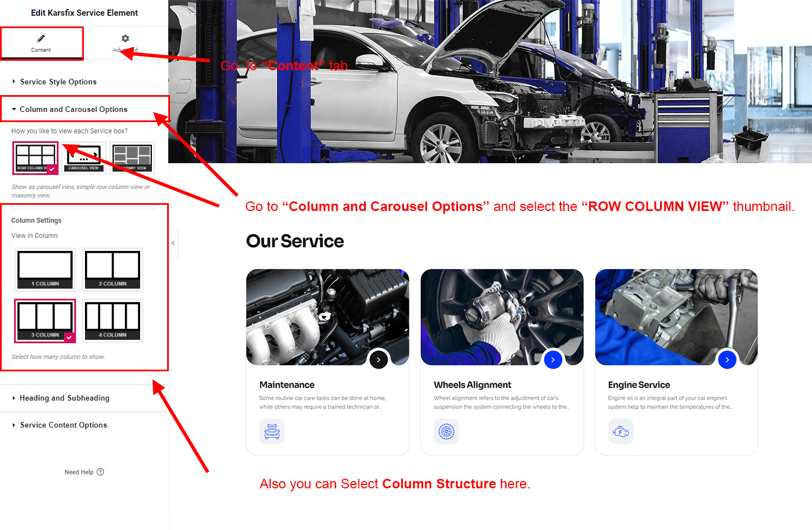
Task: Choose the 1 Column layout option
Action: point(45,270)
